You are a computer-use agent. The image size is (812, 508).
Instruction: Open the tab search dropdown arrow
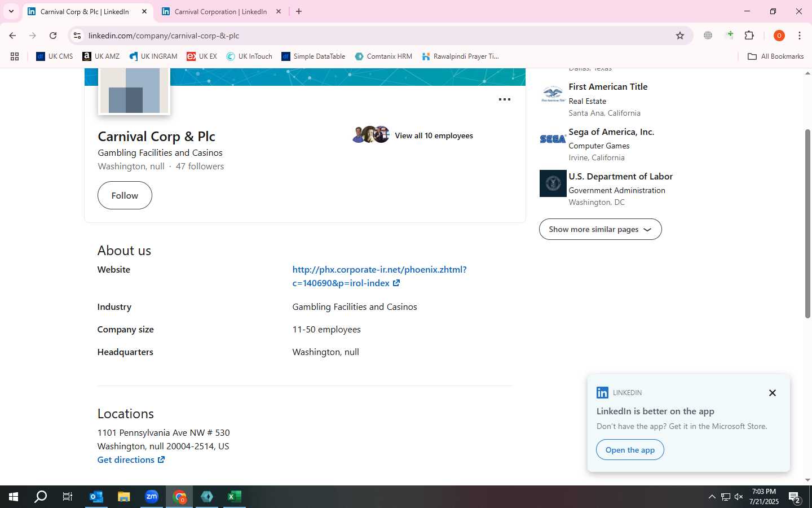click(x=11, y=11)
